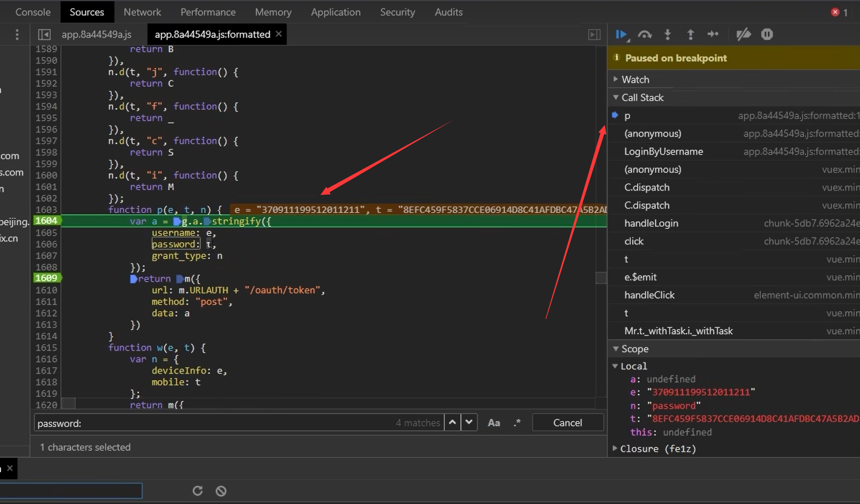Click the inline breakpoint marker before stringify

[207, 221]
